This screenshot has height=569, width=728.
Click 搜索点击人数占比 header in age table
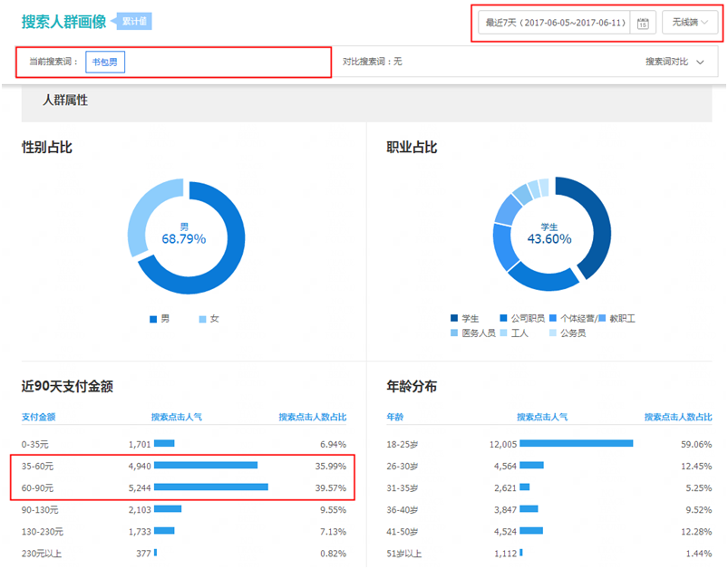[x=677, y=418]
